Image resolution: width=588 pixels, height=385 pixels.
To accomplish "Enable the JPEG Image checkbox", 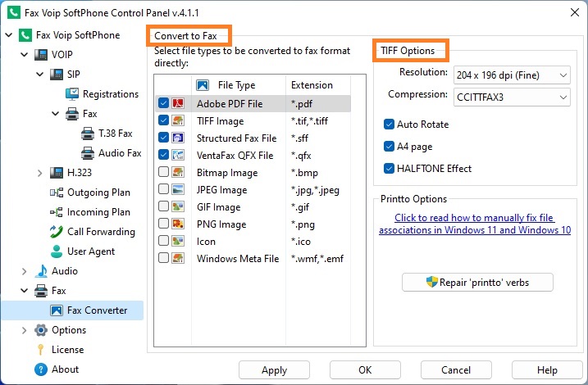I will tap(163, 189).
